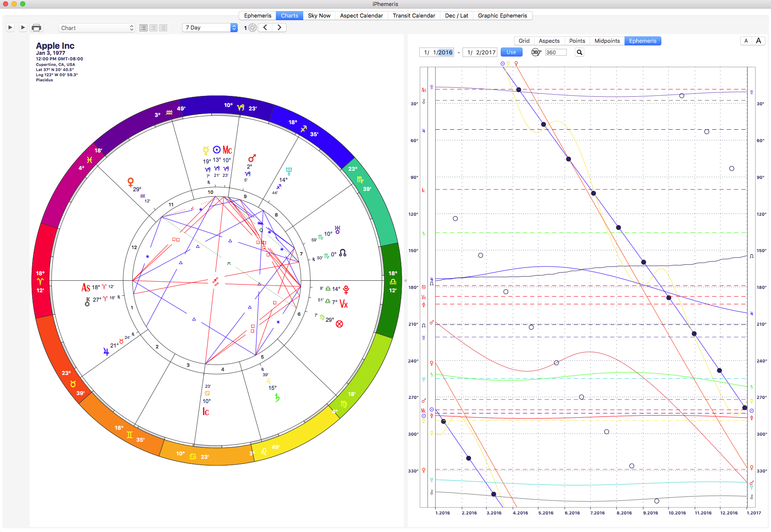This screenshot has height=532, width=771.
Task: Show the Grid panel
Action: [524, 41]
